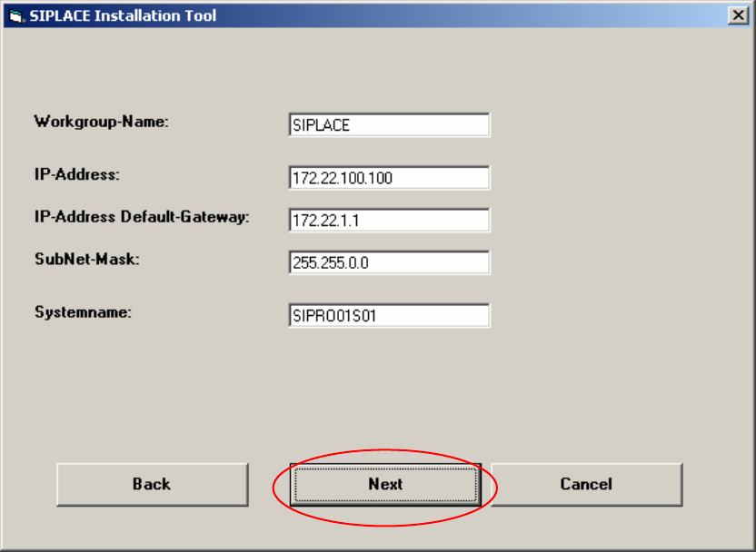Activate the Systemname field SIPRO01S01
This screenshot has height=552, width=756.
(x=390, y=316)
